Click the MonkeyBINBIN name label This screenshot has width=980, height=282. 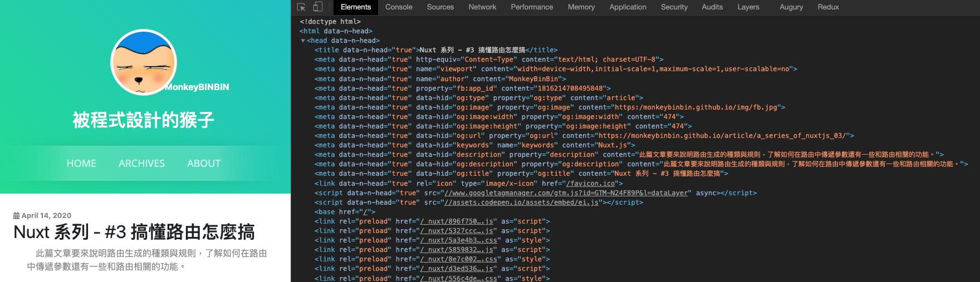click(197, 87)
